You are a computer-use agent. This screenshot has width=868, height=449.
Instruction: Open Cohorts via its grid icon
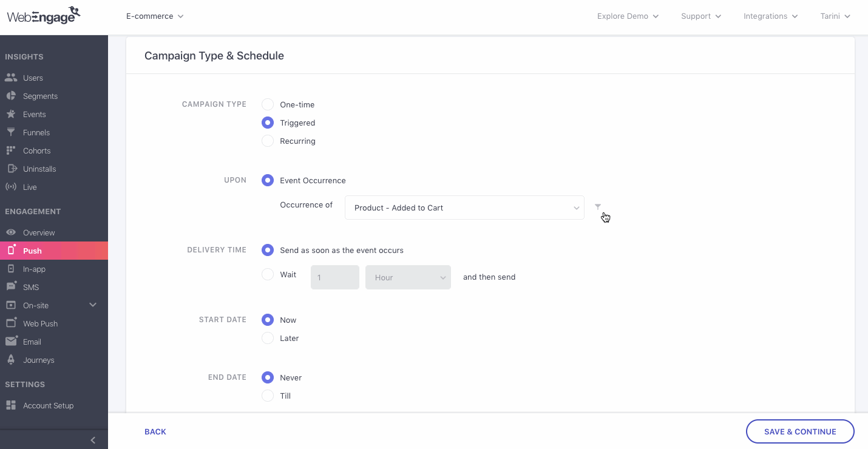point(11,150)
